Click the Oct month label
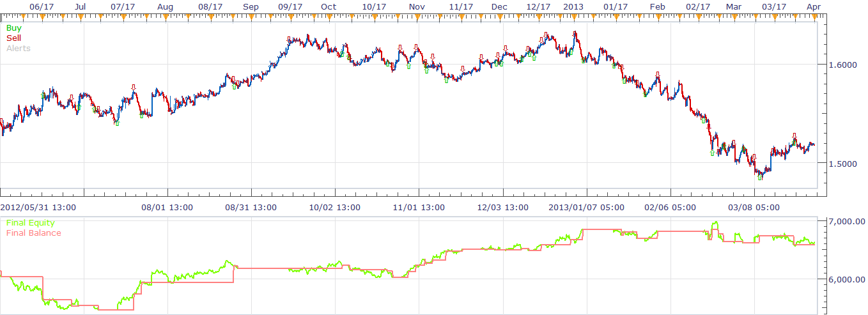Screen dimensions: 868x315 click(329, 6)
